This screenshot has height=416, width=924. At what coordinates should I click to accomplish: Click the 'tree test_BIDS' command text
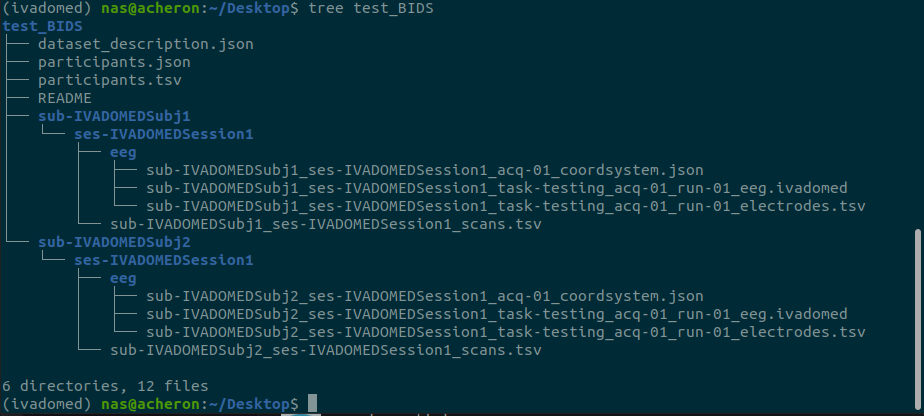(371, 9)
